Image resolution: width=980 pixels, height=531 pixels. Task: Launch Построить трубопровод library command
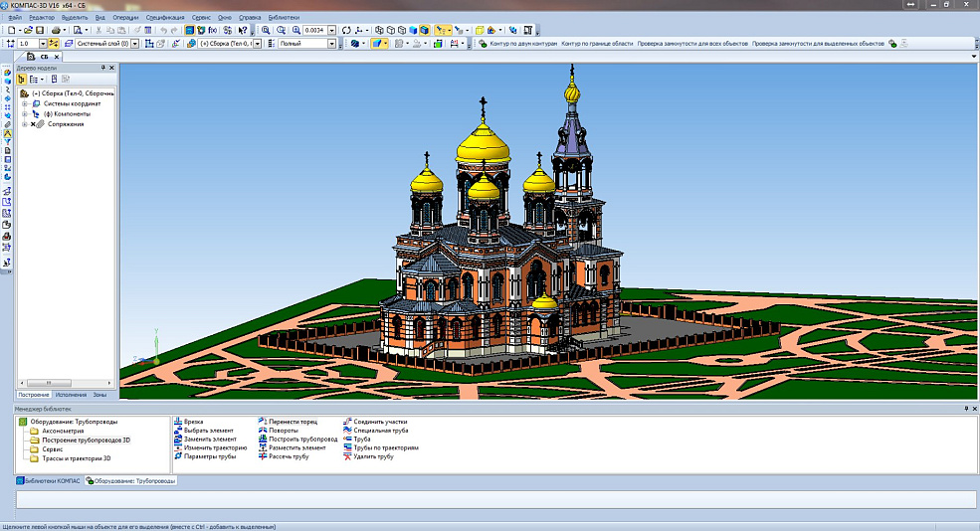(x=303, y=439)
